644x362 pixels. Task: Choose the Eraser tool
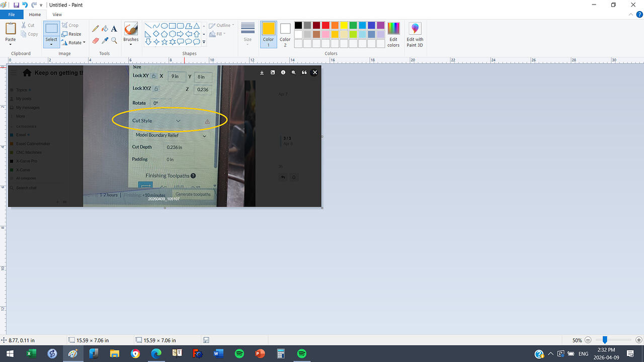point(95,41)
